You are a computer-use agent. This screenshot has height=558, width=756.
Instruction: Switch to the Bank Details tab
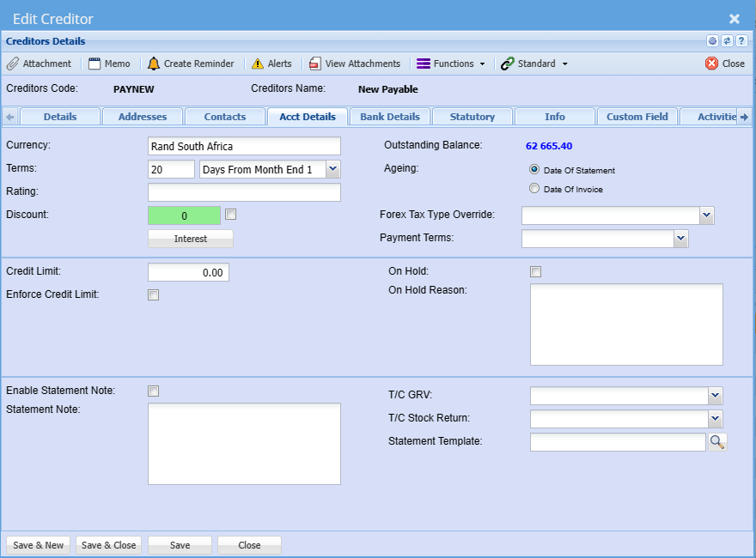[x=389, y=117]
